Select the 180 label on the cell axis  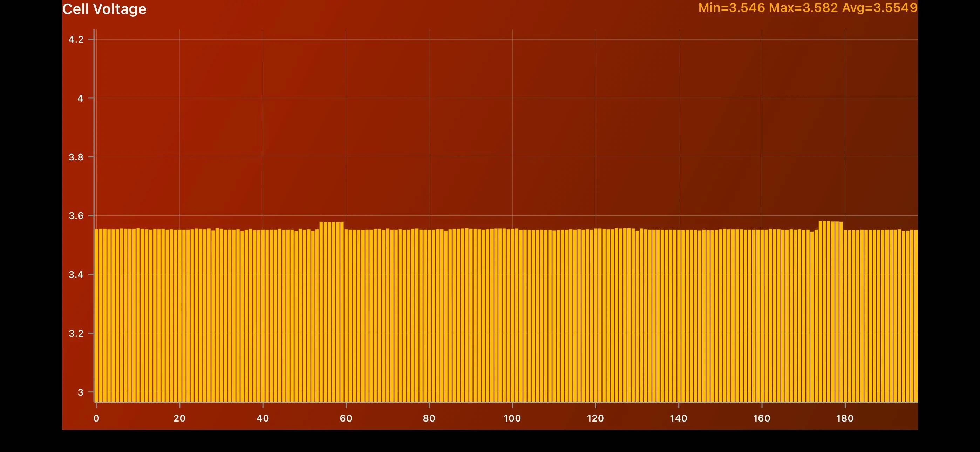pyautogui.click(x=845, y=418)
